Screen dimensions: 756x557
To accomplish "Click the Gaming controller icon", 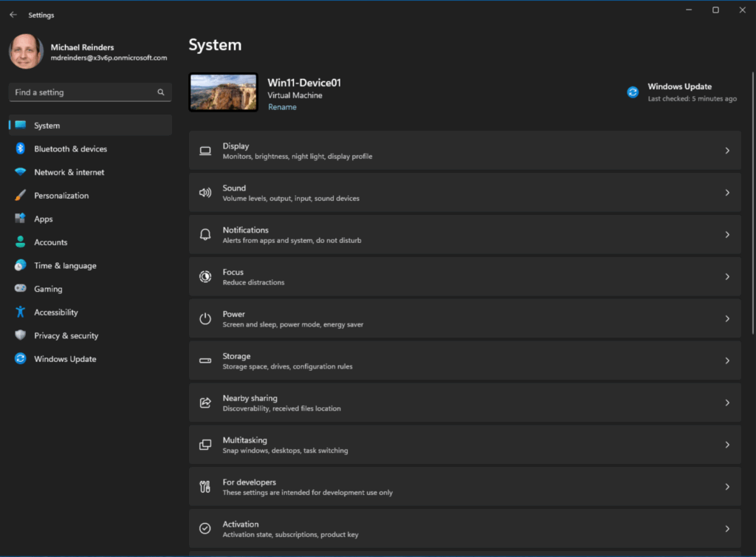I will coord(20,288).
